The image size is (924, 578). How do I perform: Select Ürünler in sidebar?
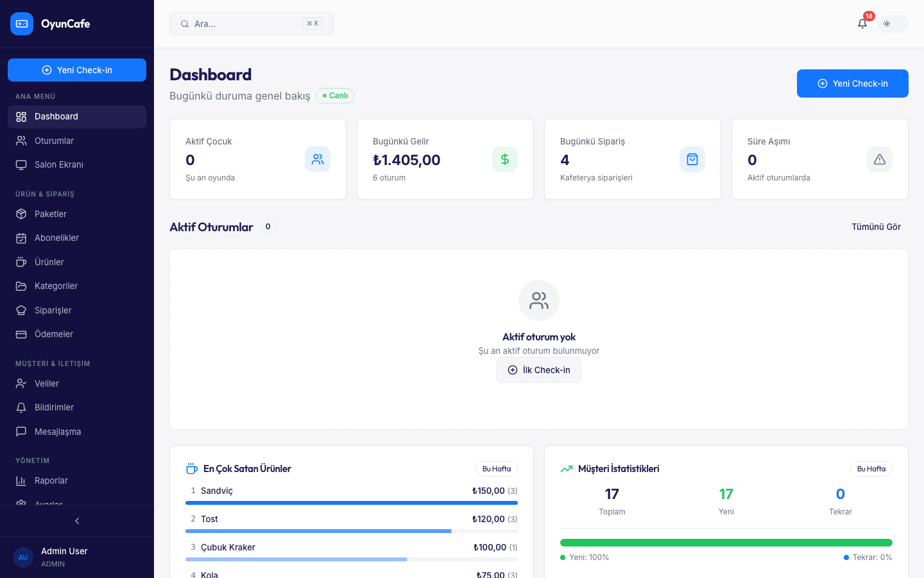(x=77, y=262)
